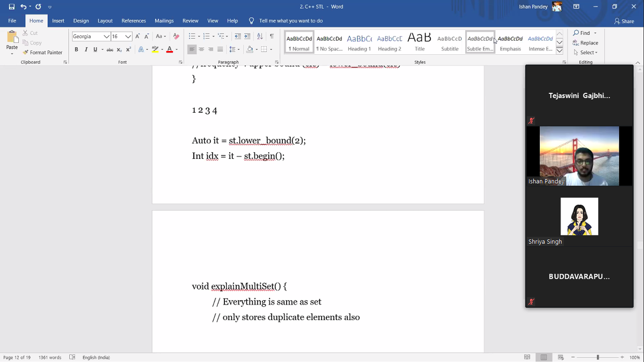
Task: Toggle italic formatting
Action: [85, 49]
